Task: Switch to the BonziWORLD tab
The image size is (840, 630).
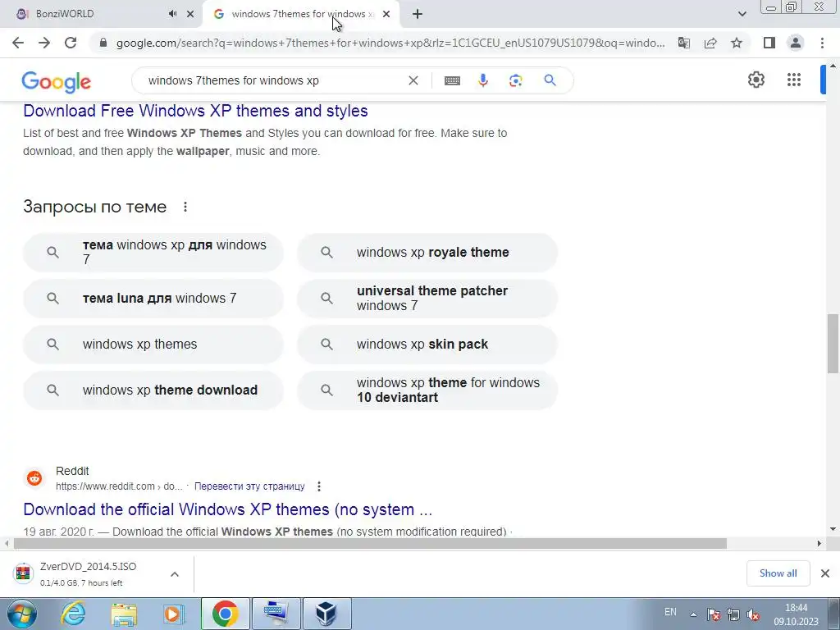Action: (x=101, y=14)
